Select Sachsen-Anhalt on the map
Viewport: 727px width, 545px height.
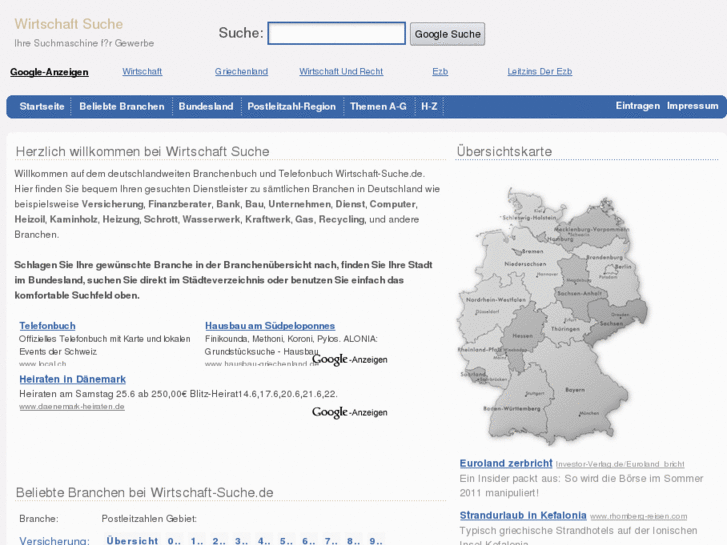point(579,293)
